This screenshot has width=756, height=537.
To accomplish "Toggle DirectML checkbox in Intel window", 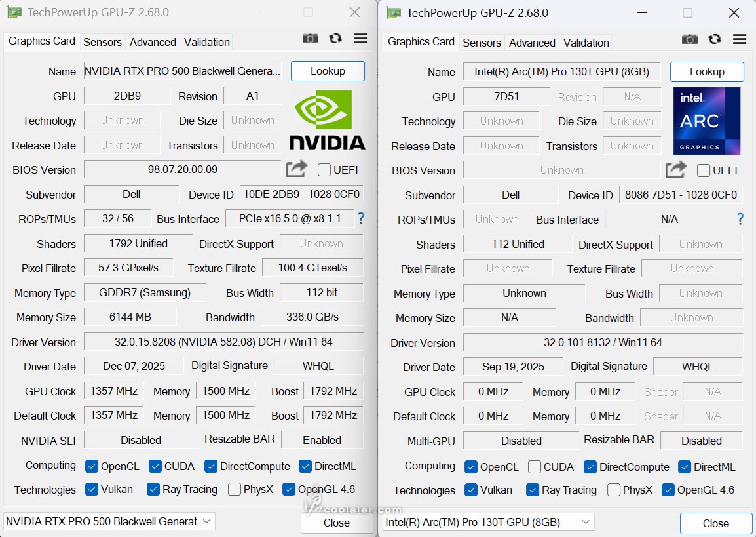I will click(x=685, y=467).
